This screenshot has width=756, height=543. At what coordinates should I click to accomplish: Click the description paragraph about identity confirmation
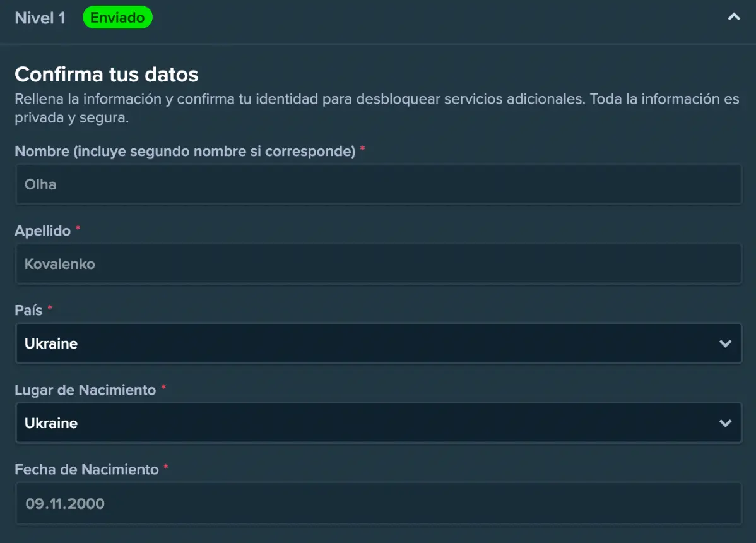(x=377, y=108)
